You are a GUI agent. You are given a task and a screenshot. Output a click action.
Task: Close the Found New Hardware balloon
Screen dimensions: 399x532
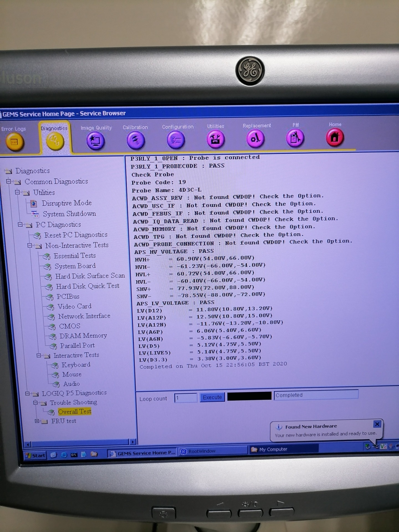377,424
